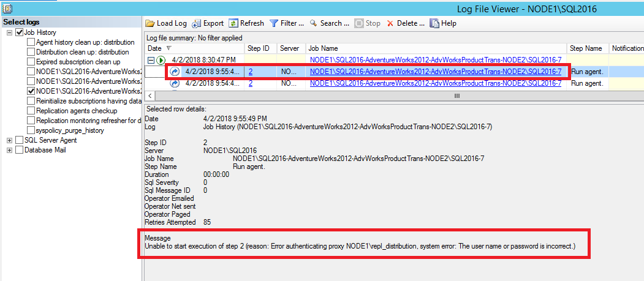Open Step ID 2 link in 9:55 row

[251, 72]
